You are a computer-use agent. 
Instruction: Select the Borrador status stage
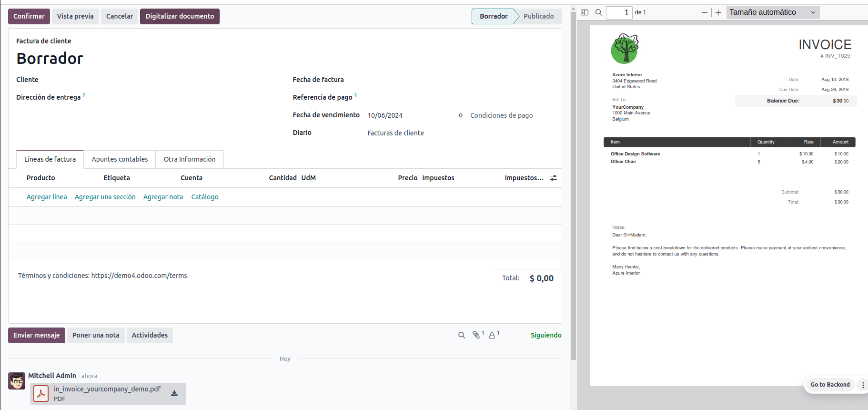[494, 16]
